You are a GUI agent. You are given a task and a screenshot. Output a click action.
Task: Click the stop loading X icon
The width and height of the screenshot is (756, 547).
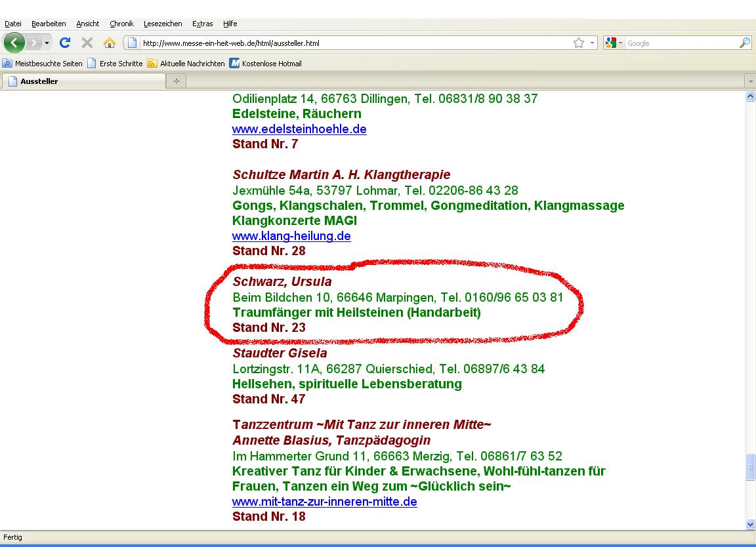pyautogui.click(x=87, y=43)
